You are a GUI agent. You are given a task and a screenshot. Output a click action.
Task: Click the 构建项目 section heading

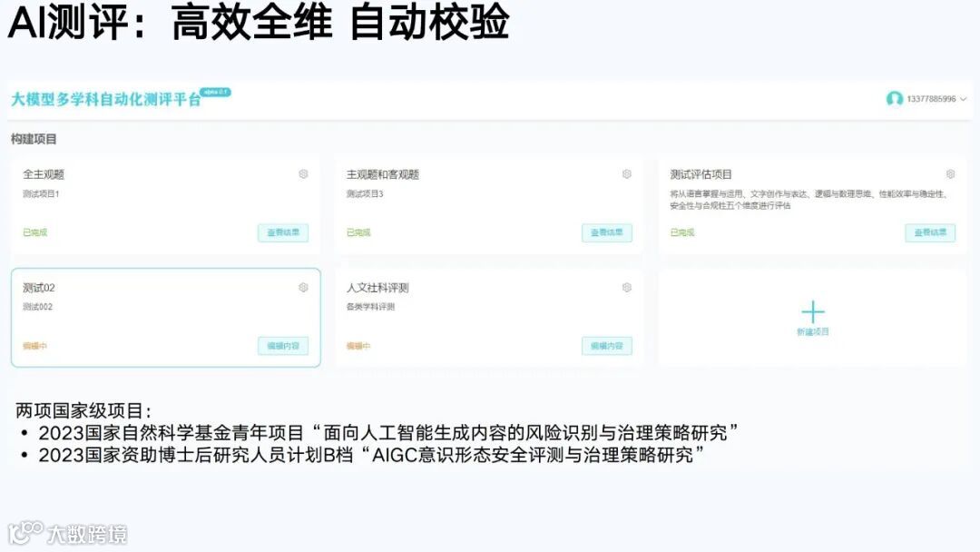tap(34, 139)
